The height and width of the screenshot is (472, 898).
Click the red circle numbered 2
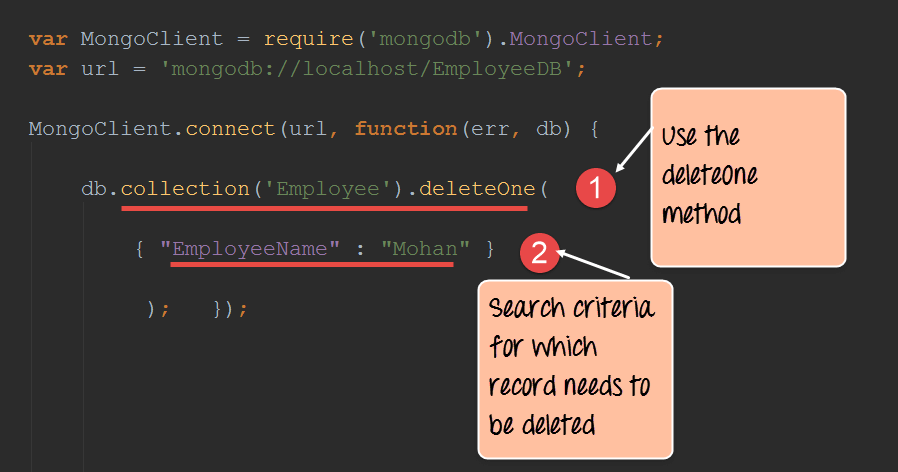(x=538, y=253)
